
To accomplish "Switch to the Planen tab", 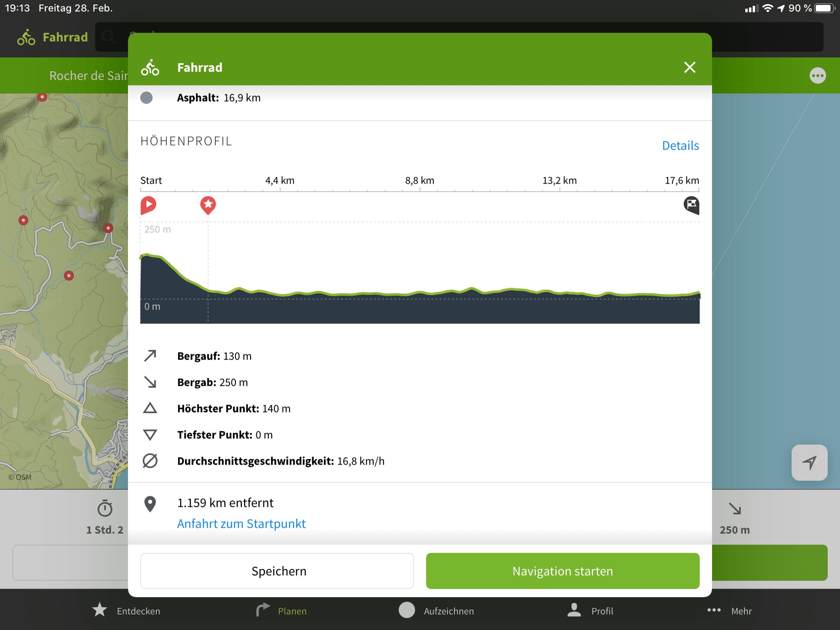I will pos(281,611).
